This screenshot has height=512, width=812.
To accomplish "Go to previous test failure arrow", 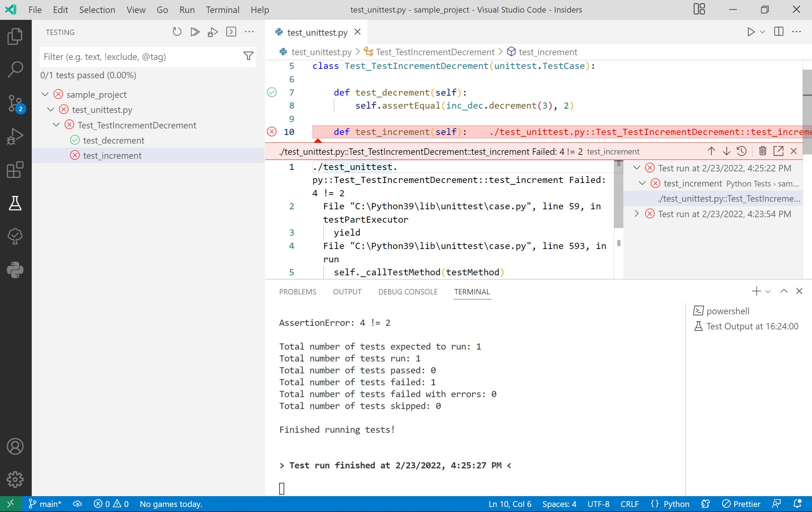I will point(711,151).
